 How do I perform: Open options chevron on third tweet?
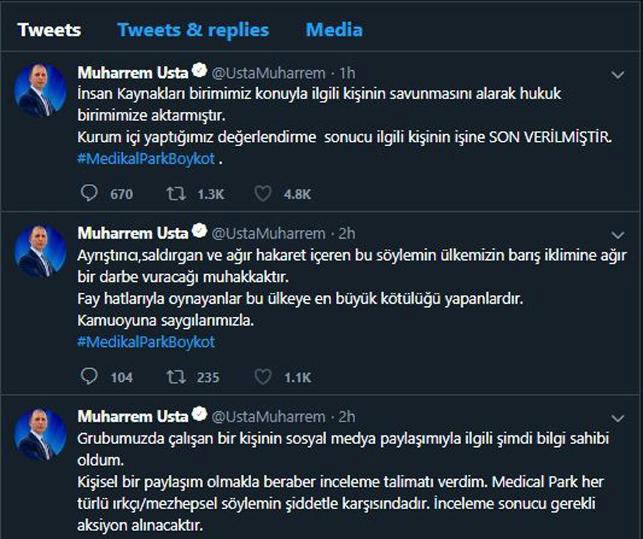tap(618, 416)
